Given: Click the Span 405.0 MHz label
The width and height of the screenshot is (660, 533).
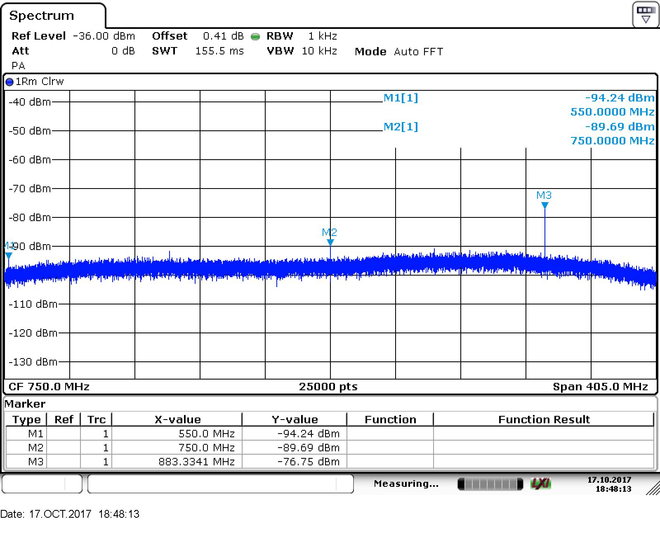Looking at the screenshot, I should tap(600, 386).
